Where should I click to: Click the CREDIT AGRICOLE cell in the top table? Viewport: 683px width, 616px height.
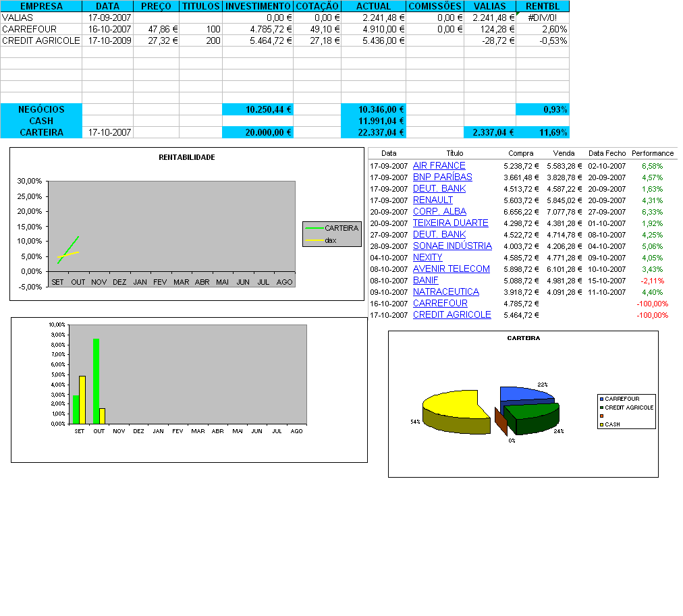41,40
